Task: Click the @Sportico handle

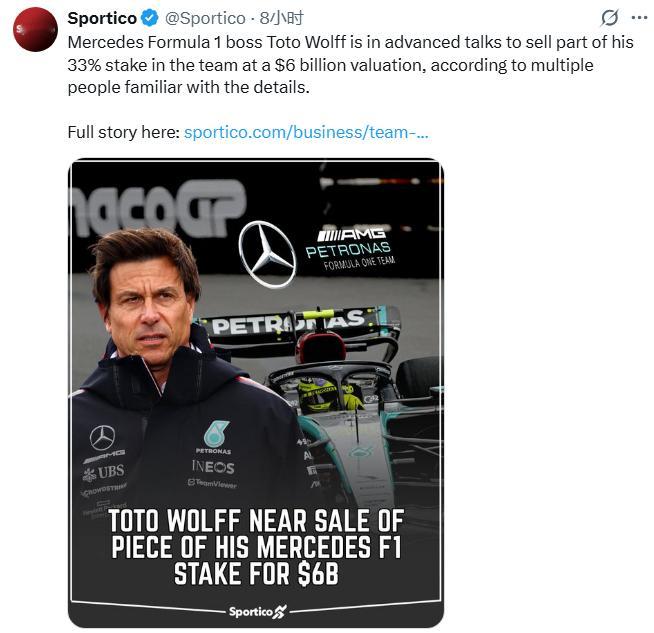Action: (x=204, y=18)
